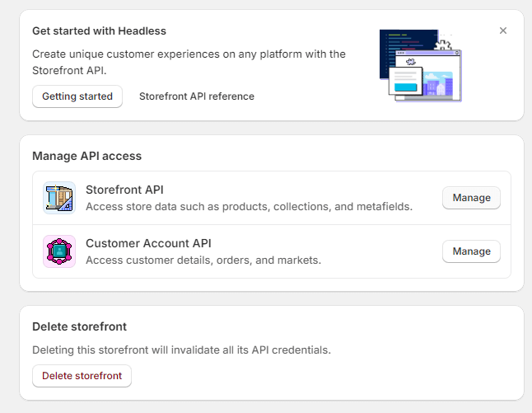
Task: Manage the Storefront API access
Action: coord(471,198)
